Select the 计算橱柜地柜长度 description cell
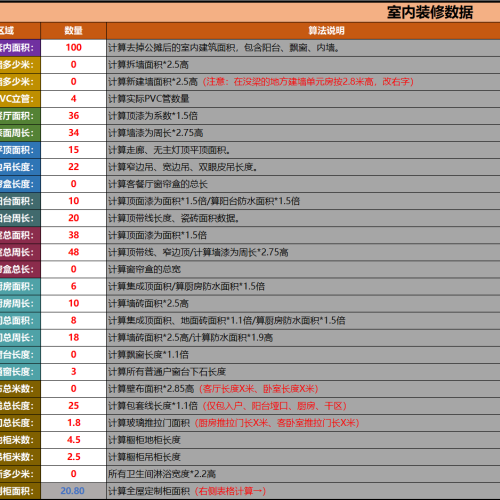The image size is (500, 500). pyautogui.click(x=303, y=440)
